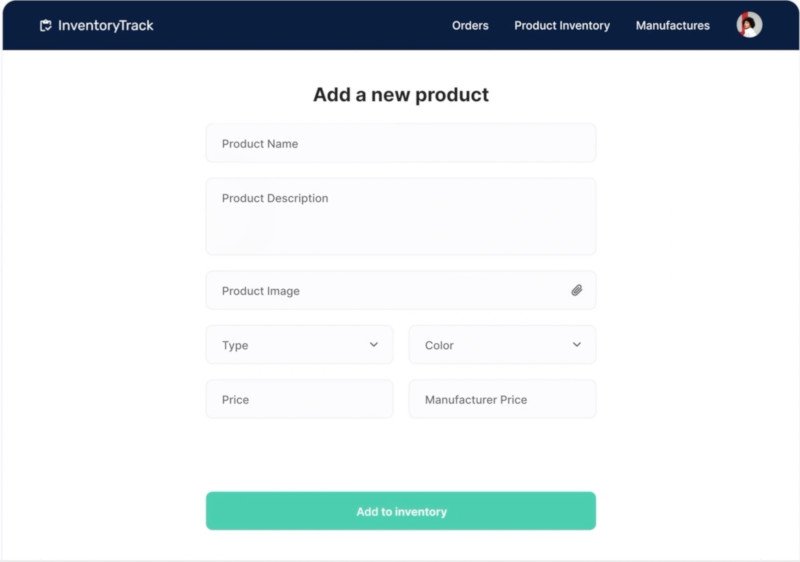Focus the Product Name input field

tap(401, 143)
